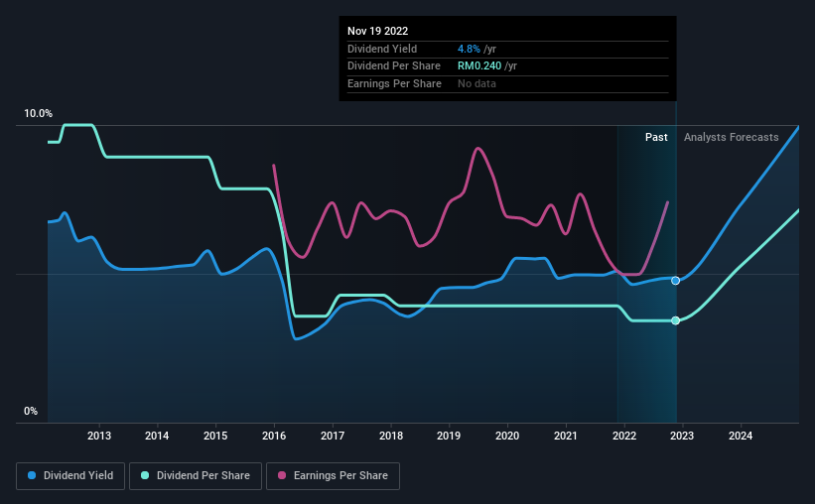Click the 2017 x-axis label
The image size is (815, 504).
click(x=333, y=436)
